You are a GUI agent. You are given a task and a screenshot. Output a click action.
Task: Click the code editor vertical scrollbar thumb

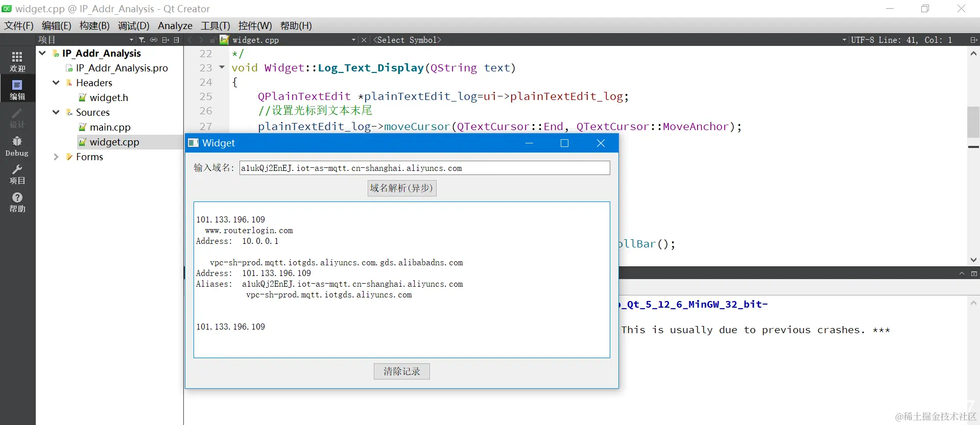pyautogui.click(x=973, y=122)
